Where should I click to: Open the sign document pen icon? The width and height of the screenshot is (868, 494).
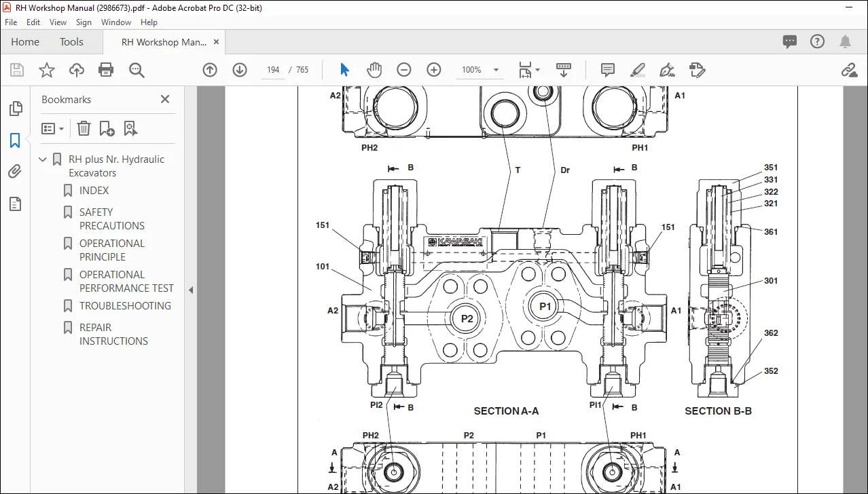667,70
